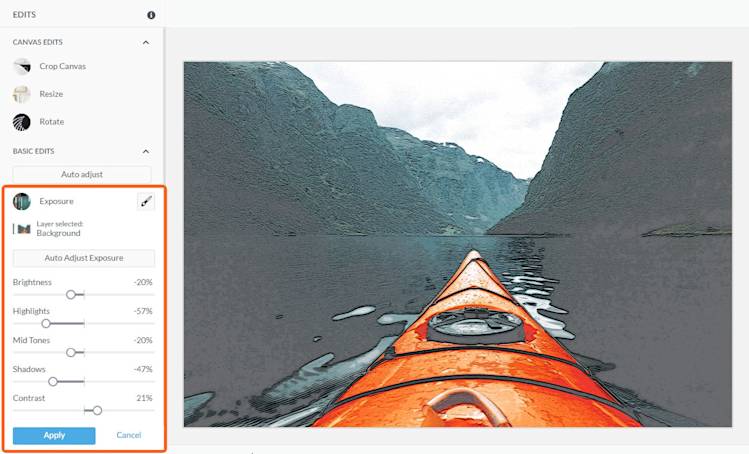Click the Brightness slider handle
This screenshot has width=749, height=454.
(x=71, y=295)
